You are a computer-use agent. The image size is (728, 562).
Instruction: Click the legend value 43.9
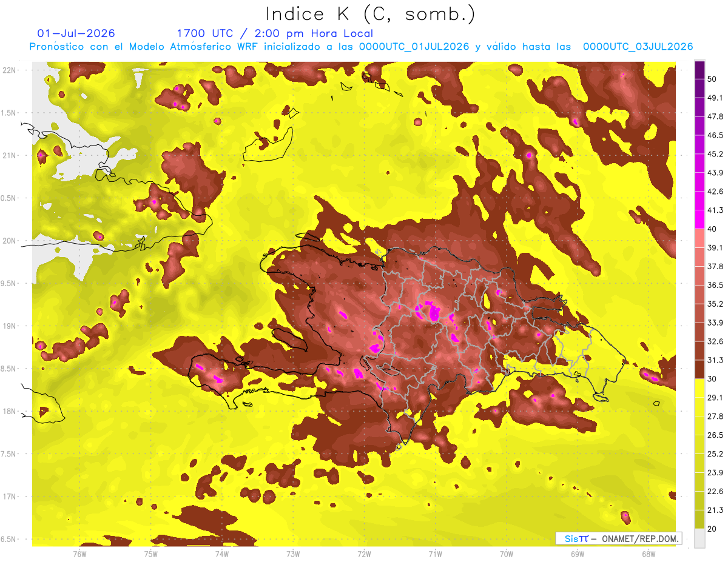coord(715,173)
